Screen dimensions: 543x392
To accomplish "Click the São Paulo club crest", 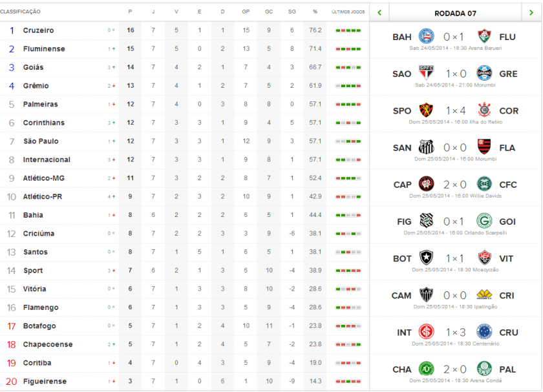I will pyautogui.click(x=427, y=73).
